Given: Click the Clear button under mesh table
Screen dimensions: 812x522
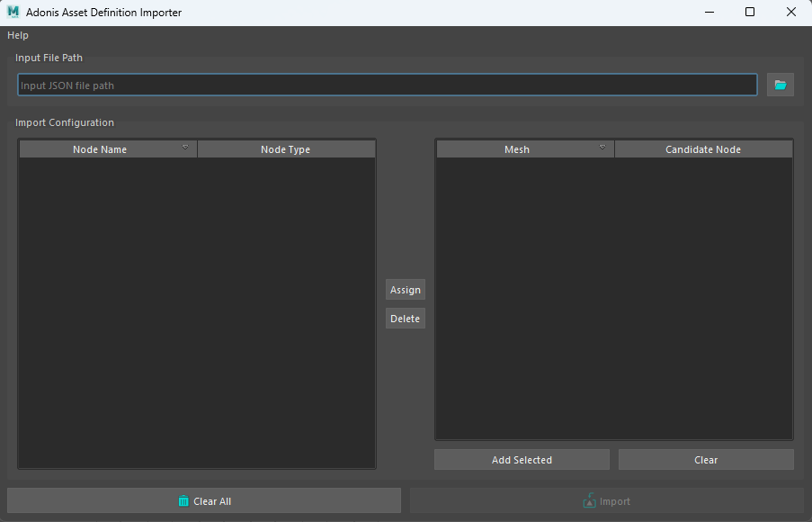Looking at the screenshot, I should [x=706, y=460].
